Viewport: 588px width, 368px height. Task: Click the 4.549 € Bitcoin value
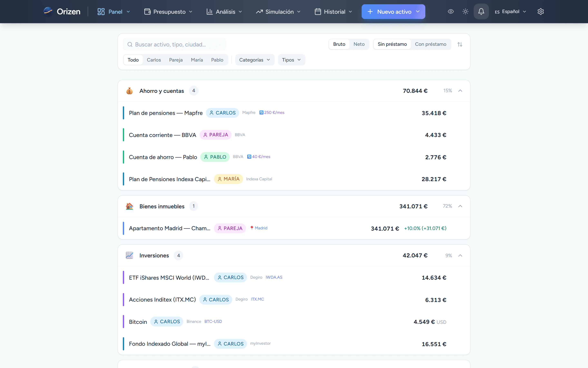pyautogui.click(x=424, y=322)
